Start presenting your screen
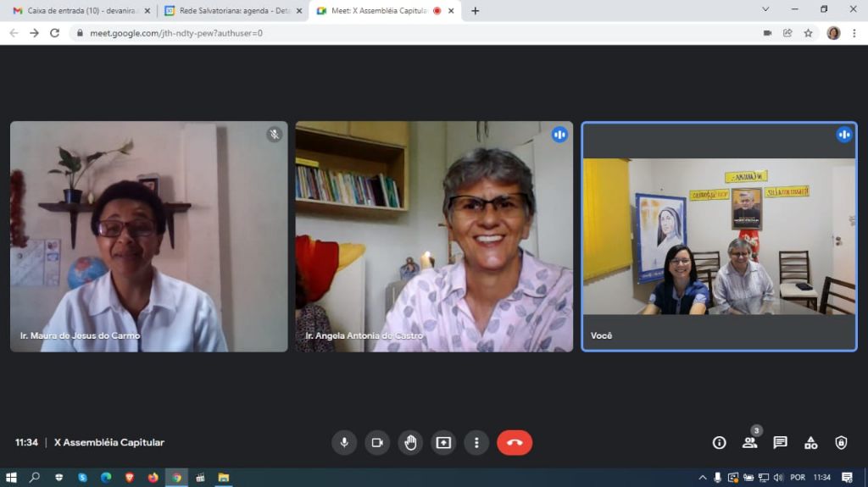The image size is (868, 487). click(x=443, y=443)
